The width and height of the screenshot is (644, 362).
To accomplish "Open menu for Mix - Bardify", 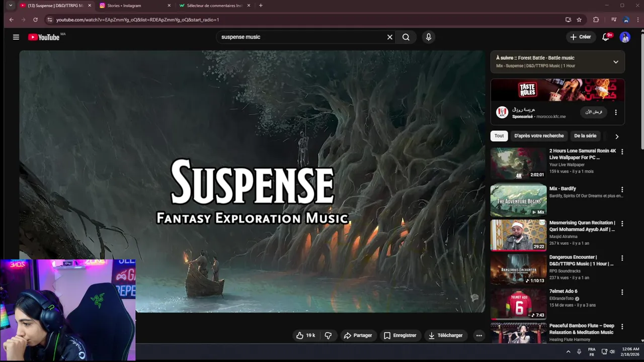I will [622, 190].
